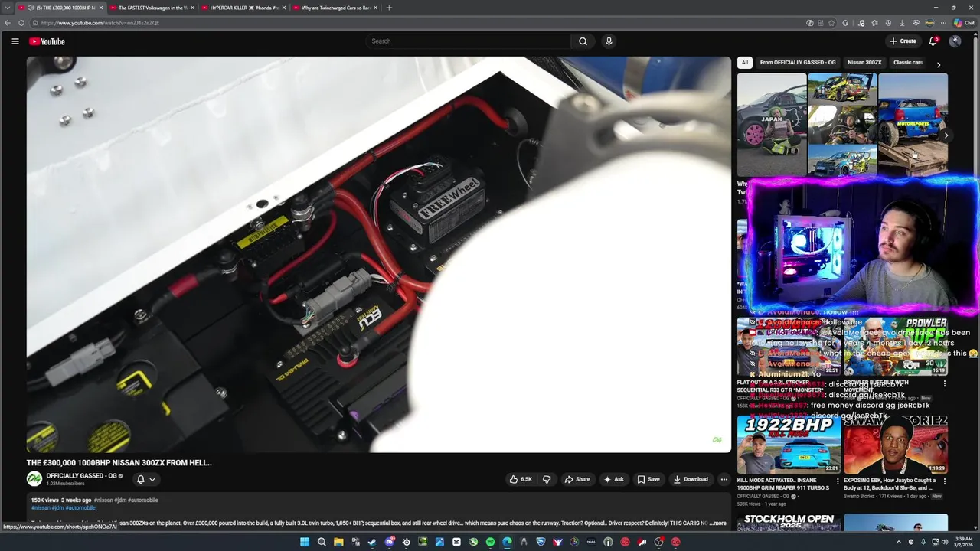Open Windows taskbar search
Viewport: 980px width, 551px height.
[x=322, y=542]
